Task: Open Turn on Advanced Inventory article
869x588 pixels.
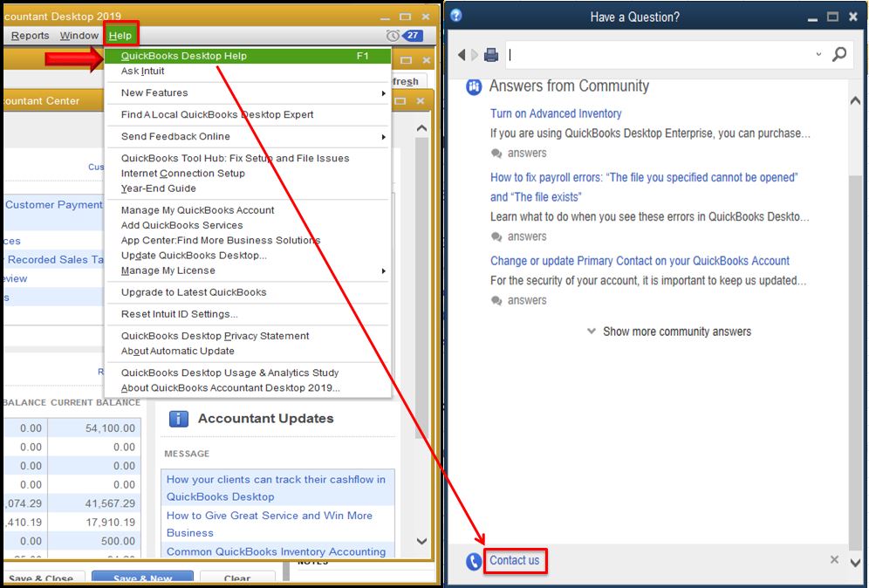Action: click(555, 113)
